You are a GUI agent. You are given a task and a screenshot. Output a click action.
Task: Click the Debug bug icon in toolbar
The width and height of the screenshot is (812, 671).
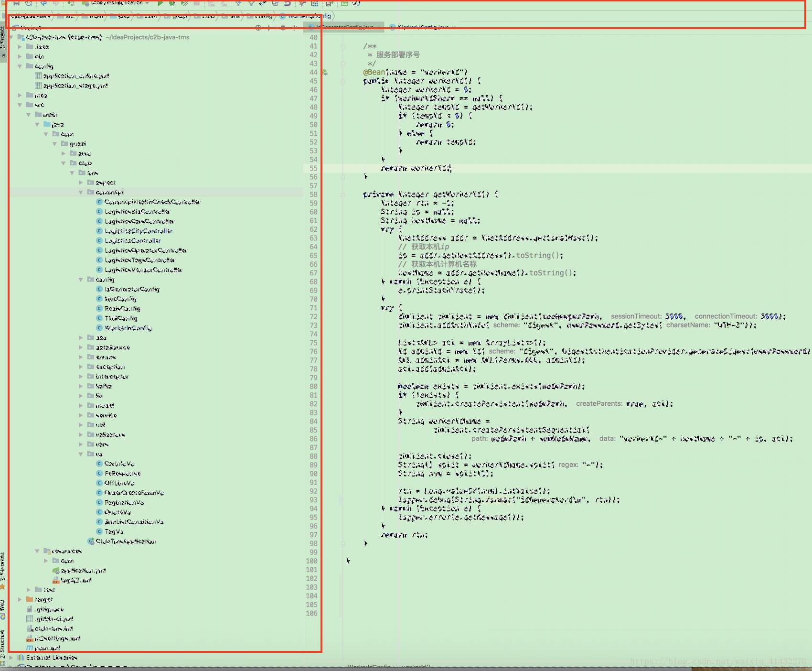(x=172, y=3)
